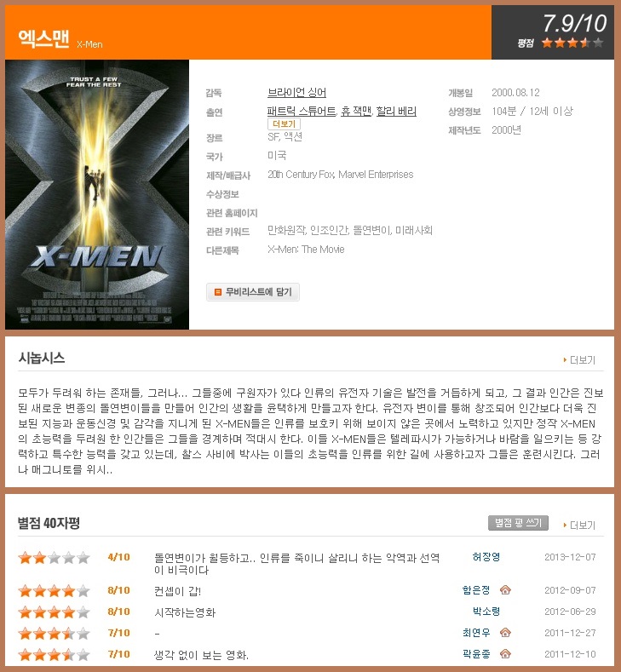This screenshot has width=621, height=672.
Task: Expand the cast list with 더보기 button
Action: click(284, 123)
